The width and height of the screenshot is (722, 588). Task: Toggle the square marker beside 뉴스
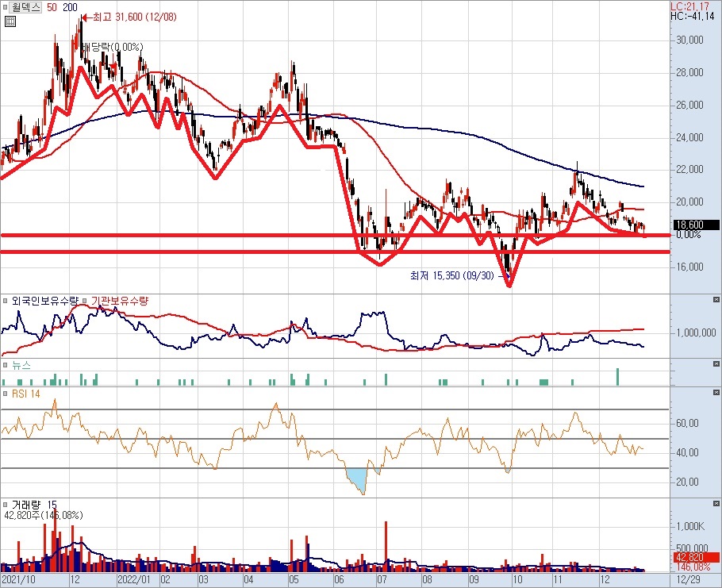5,365
